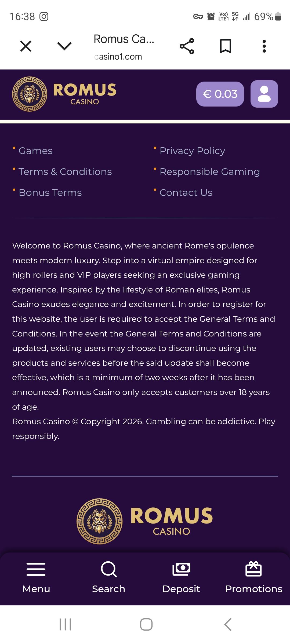Click the € 0.03 balance button
Screen dimensions: 290x644
point(220,94)
